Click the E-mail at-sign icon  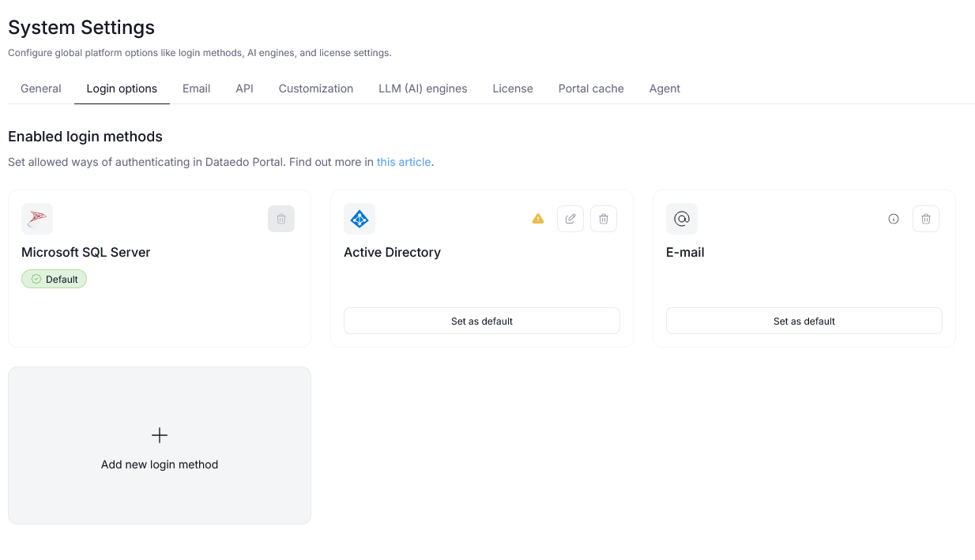point(682,219)
